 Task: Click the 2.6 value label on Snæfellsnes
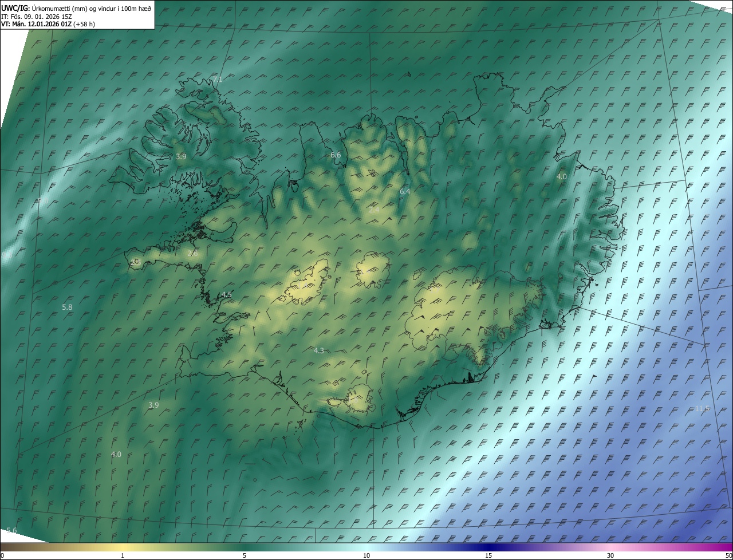(192, 253)
